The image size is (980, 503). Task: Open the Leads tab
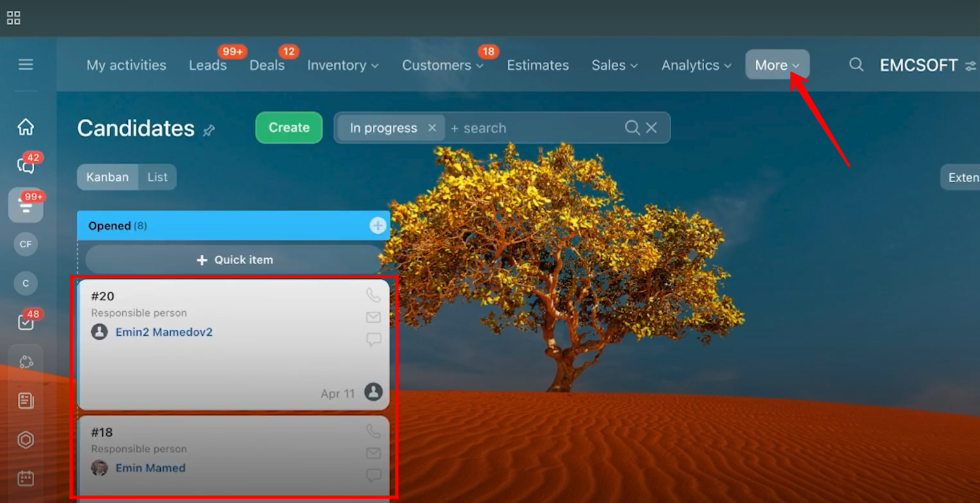click(208, 65)
